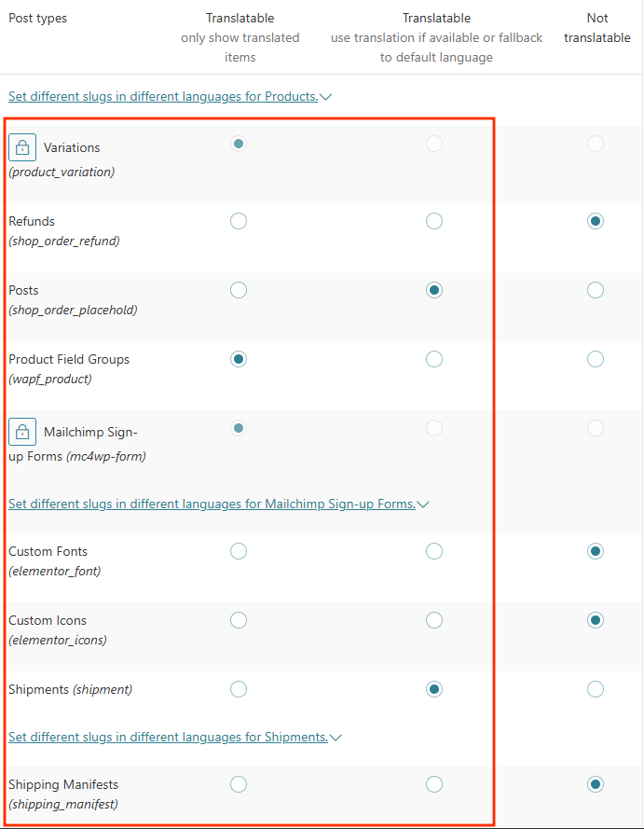This screenshot has width=644, height=829.
Task: Set Refunds to only show translated items
Action: point(239,221)
